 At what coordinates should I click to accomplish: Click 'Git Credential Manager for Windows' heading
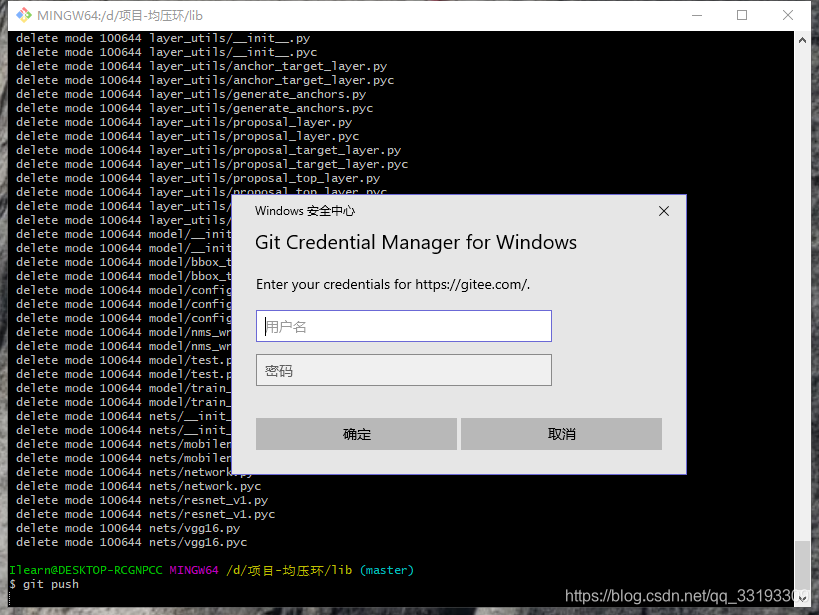point(416,242)
